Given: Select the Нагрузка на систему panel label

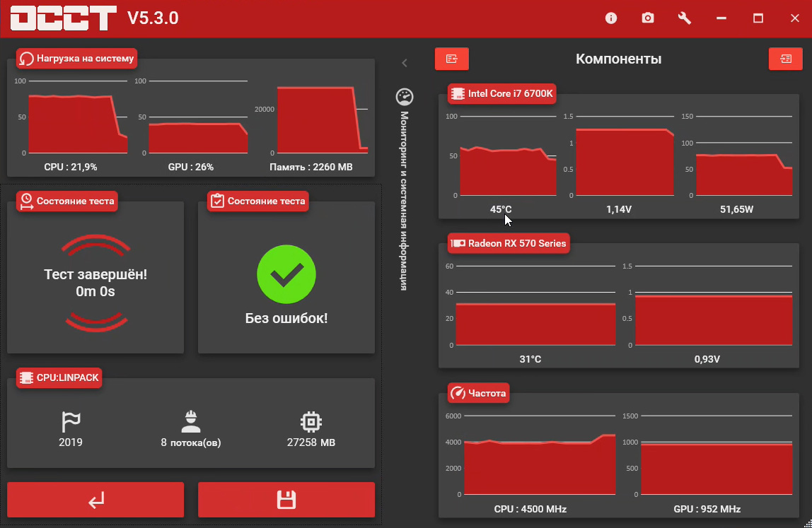Looking at the screenshot, I should coord(76,59).
